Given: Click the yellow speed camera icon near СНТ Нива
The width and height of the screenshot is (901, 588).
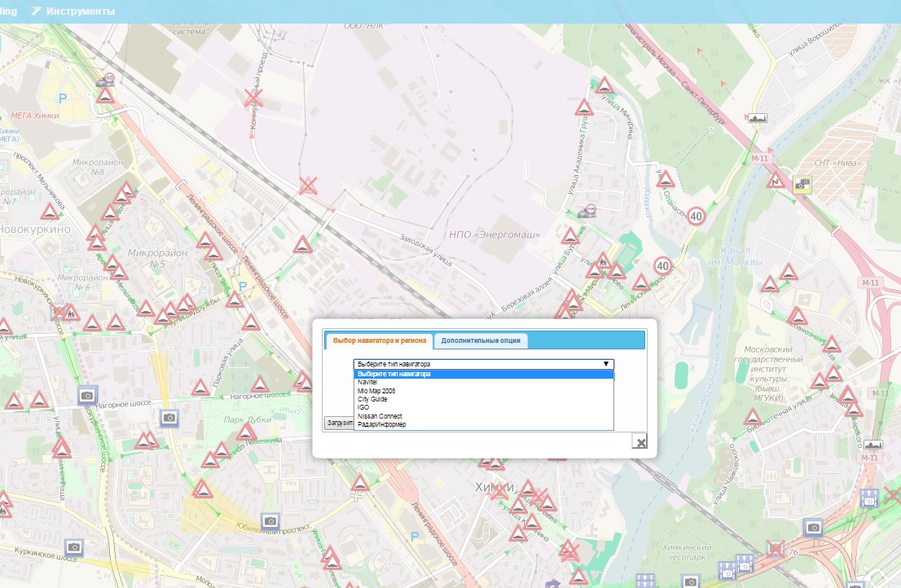Looking at the screenshot, I should (x=802, y=184).
